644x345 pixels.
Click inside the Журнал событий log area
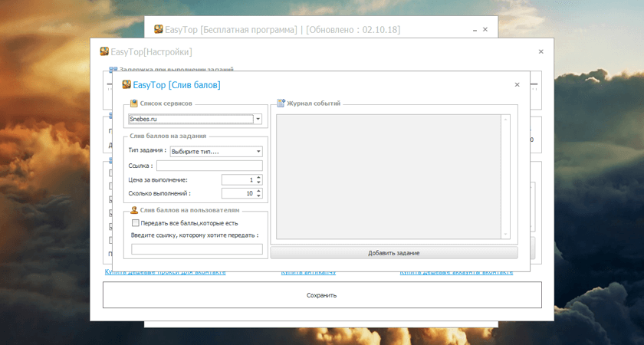click(x=389, y=176)
